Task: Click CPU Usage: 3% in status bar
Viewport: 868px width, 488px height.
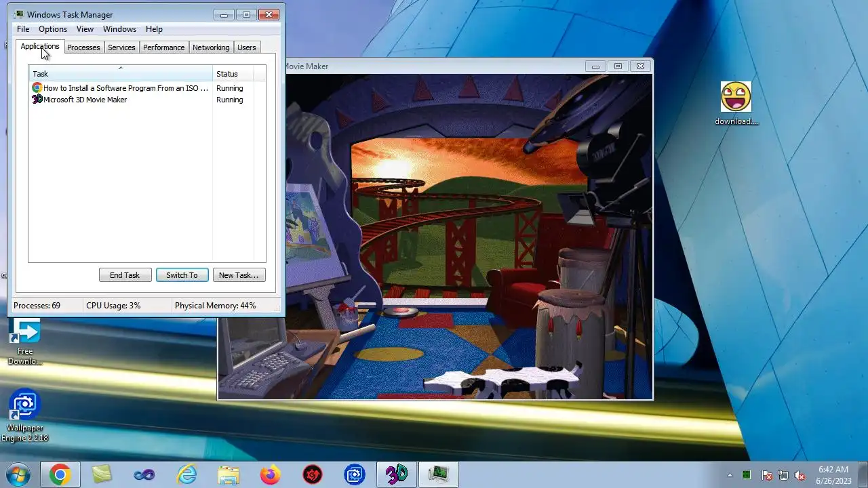Action: point(113,306)
